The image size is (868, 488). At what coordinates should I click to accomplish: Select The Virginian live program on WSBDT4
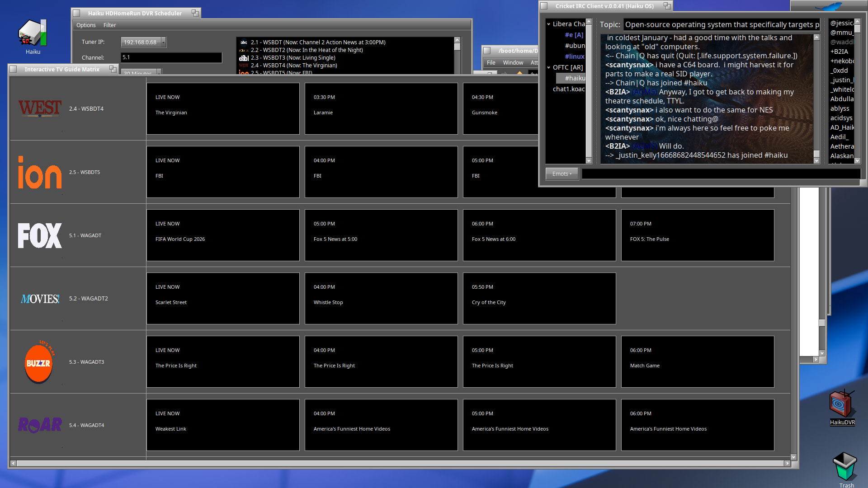click(x=223, y=108)
